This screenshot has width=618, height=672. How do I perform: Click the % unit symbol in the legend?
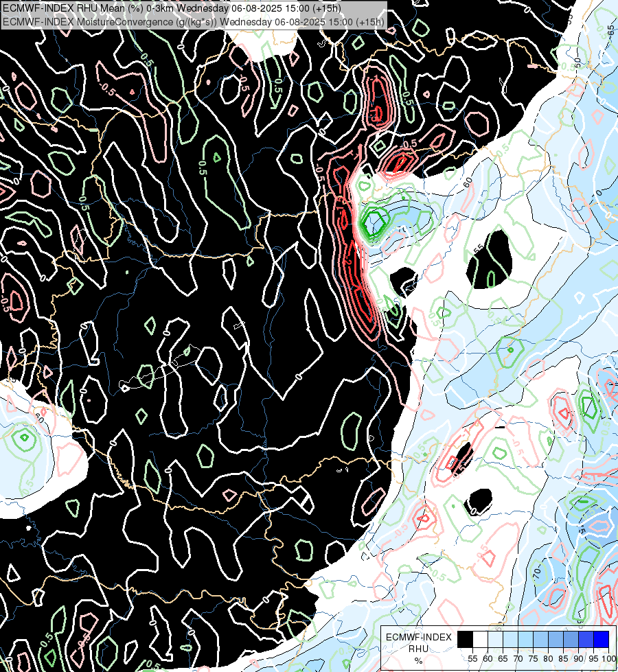[419, 661]
